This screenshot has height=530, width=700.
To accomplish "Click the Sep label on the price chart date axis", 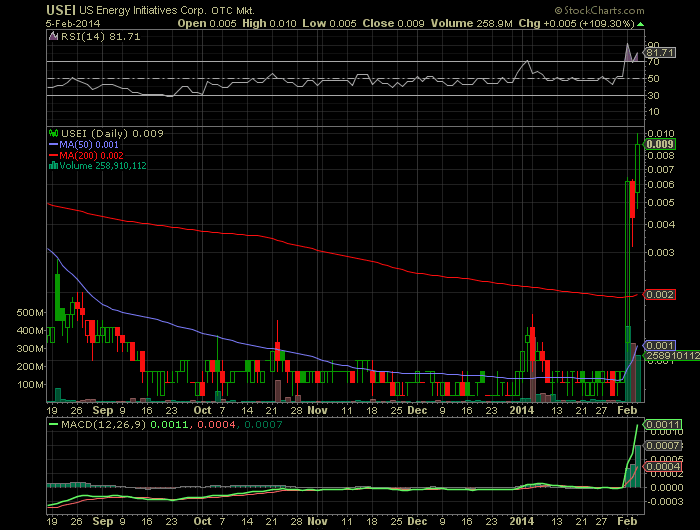I will point(103,411).
